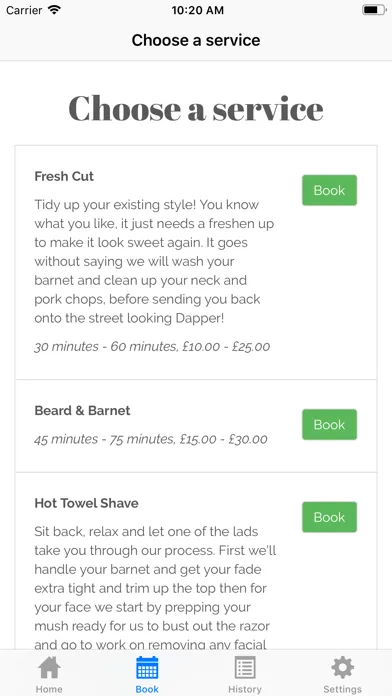Switch to the Home tab label

pyautogui.click(x=49, y=689)
